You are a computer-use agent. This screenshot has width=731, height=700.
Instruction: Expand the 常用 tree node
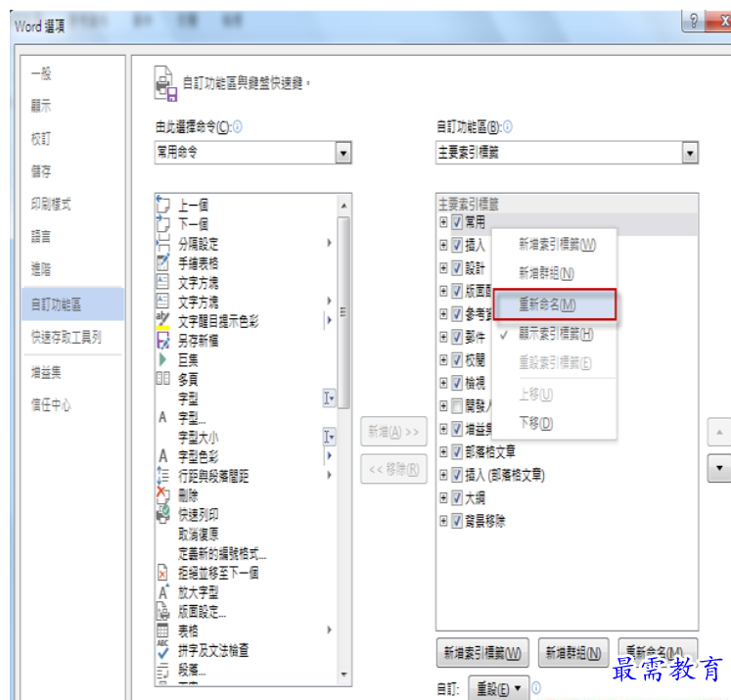click(443, 222)
